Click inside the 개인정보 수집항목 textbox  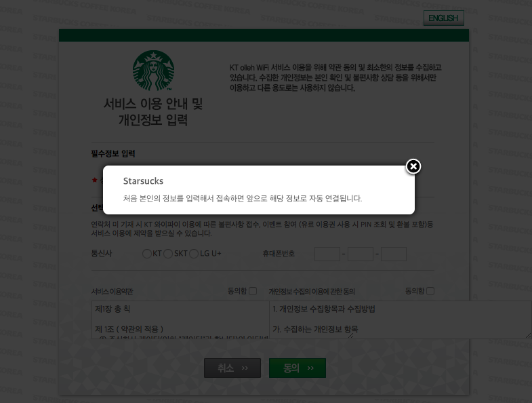[x=401, y=320]
